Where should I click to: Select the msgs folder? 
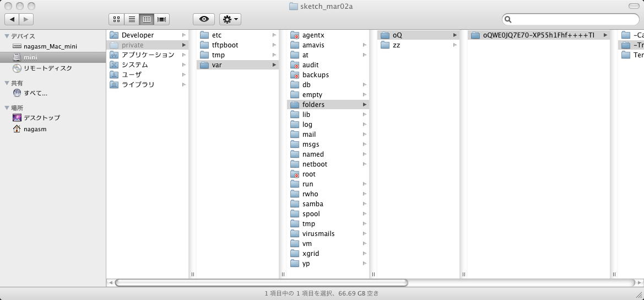[328, 144]
